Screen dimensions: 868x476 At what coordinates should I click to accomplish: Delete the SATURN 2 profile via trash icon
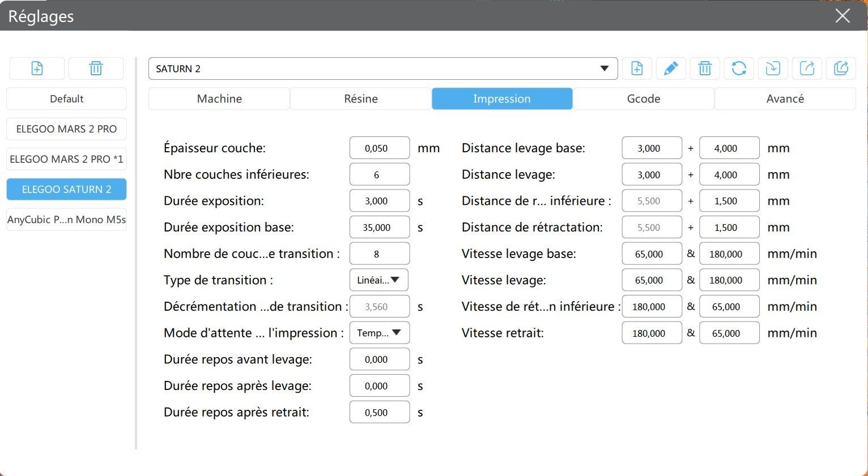705,68
